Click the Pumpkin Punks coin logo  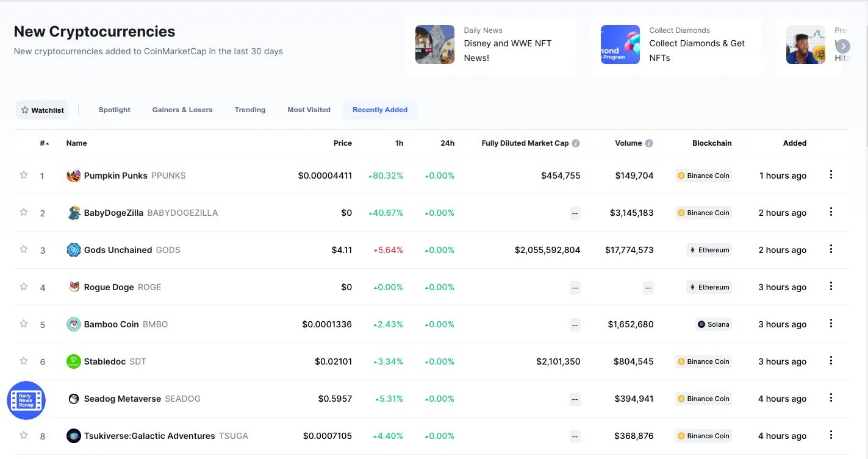pos(74,176)
